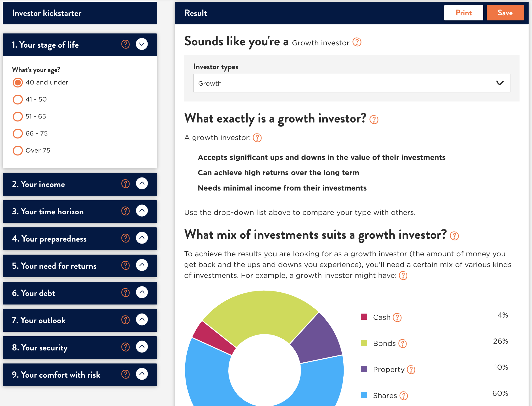Click help icon next to Shares legend

[404, 395]
